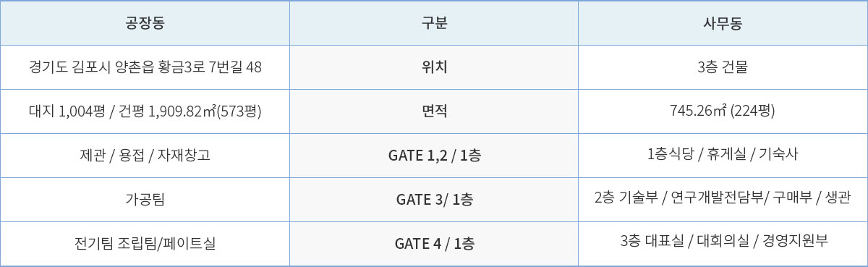Select the 2층 기술부 / 연구개발전담부 cell

[723, 199]
